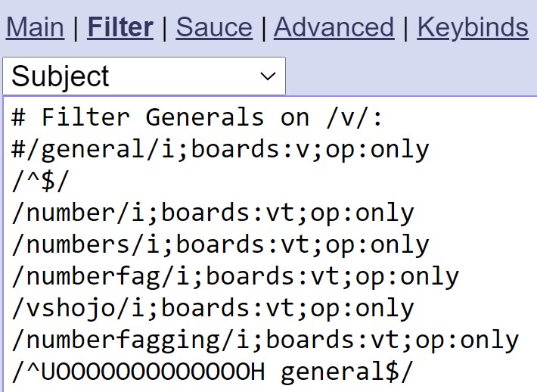The image size is (537, 392).
Task: Go to the Advanced settings tab
Action: point(334,28)
